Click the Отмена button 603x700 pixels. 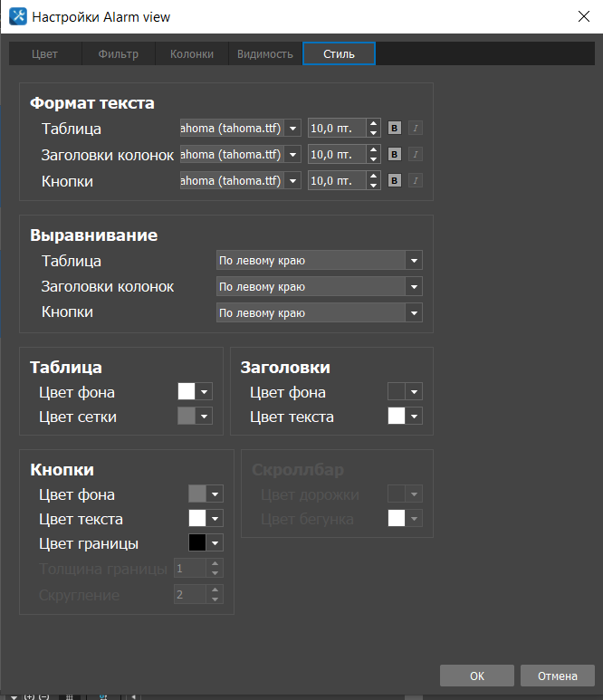pyautogui.click(x=557, y=676)
